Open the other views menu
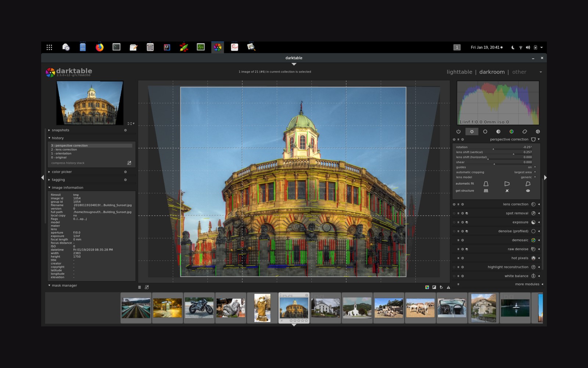The height and width of the screenshot is (368, 588). 519,72
